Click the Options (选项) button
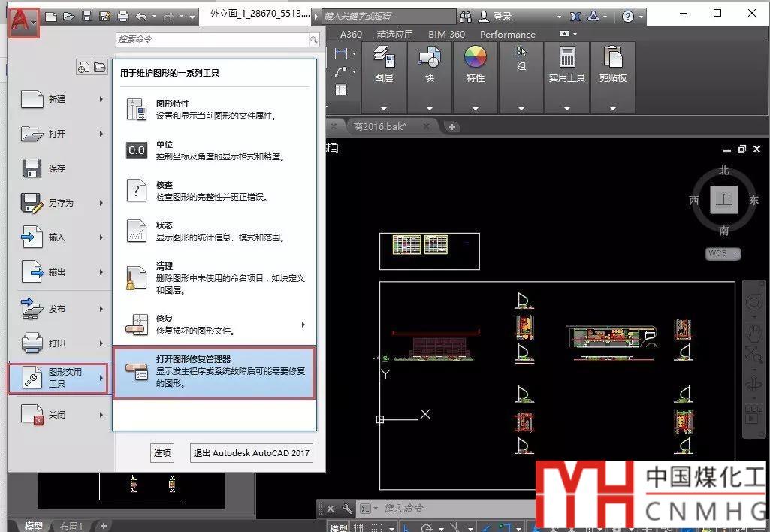Screen dimensions: 770x532 162,453
